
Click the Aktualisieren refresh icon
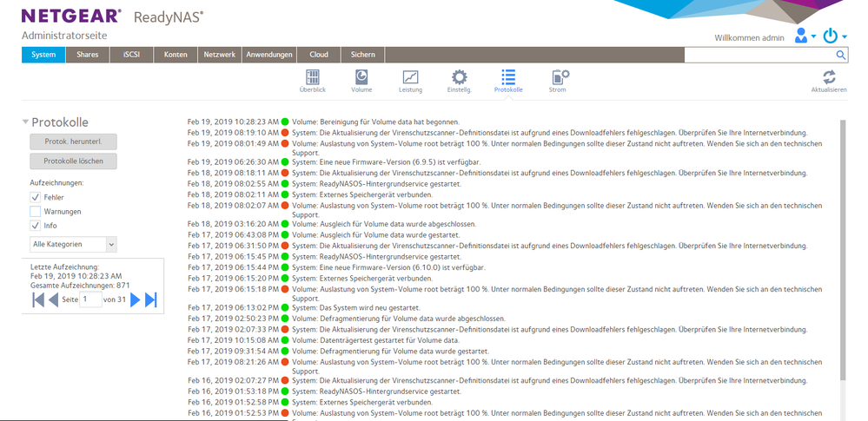tap(828, 78)
